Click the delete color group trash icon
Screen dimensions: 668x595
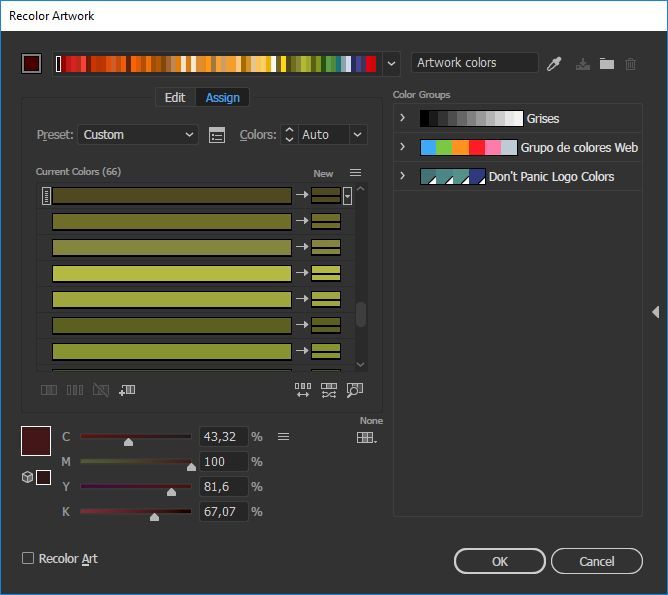pyautogui.click(x=631, y=64)
